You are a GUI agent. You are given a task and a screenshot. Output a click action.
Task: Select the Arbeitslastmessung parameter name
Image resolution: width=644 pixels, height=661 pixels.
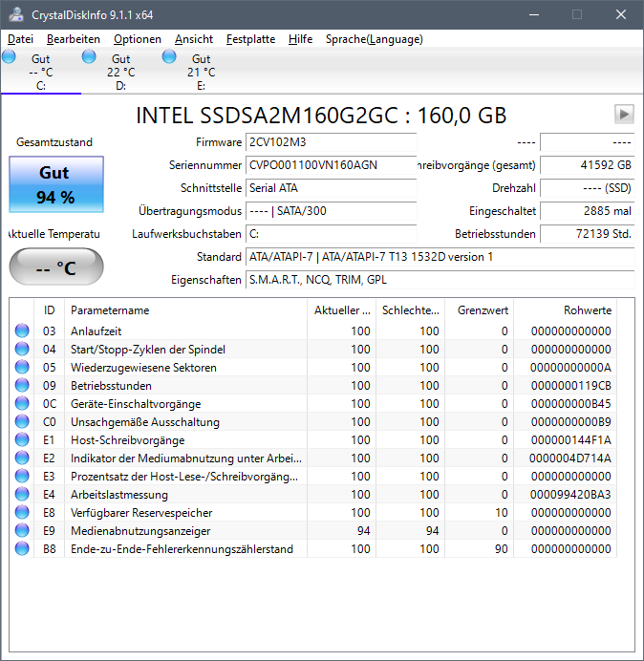[x=118, y=495]
